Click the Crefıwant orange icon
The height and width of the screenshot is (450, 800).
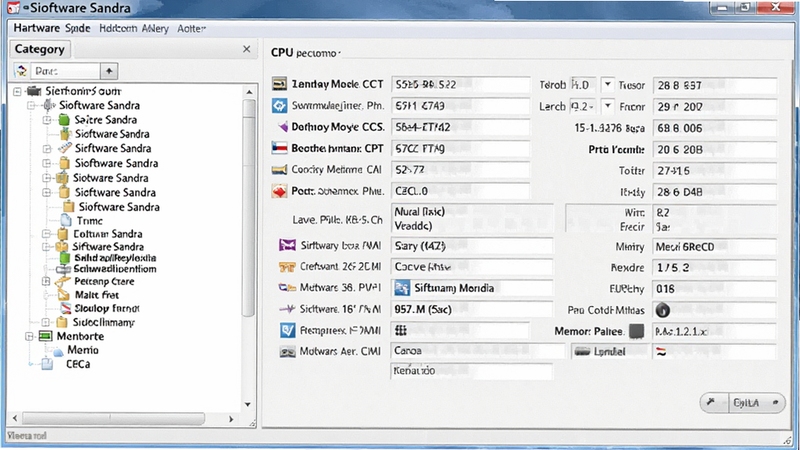coord(287,267)
